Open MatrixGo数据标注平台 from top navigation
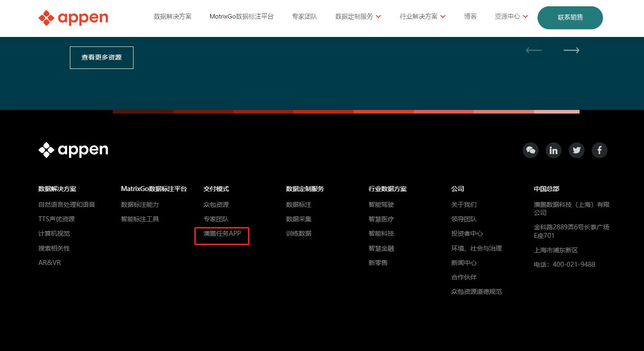 pos(242,16)
